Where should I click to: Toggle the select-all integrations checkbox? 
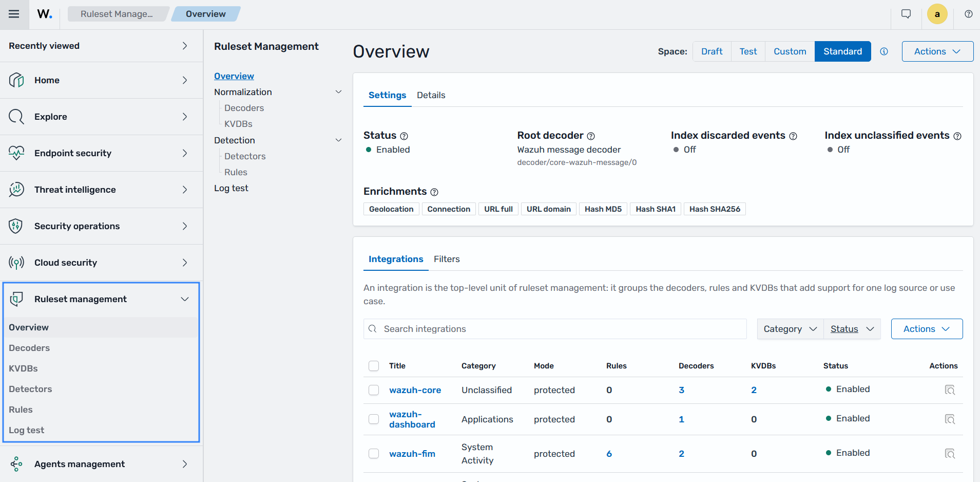tap(374, 366)
